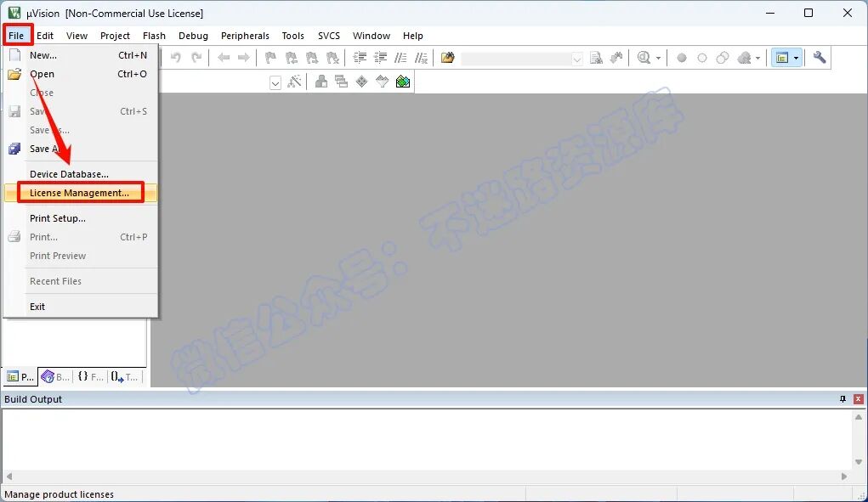The height and width of the screenshot is (502, 868).
Task: Switch to the Functions tab
Action: click(90, 377)
